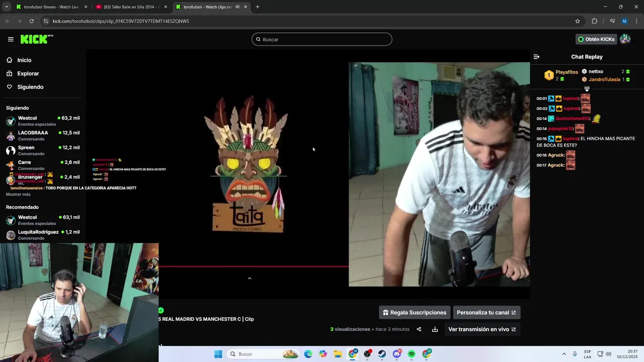The image size is (644, 362).
Task: Click the Obtén KICKs button
Action: [x=596, y=39]
